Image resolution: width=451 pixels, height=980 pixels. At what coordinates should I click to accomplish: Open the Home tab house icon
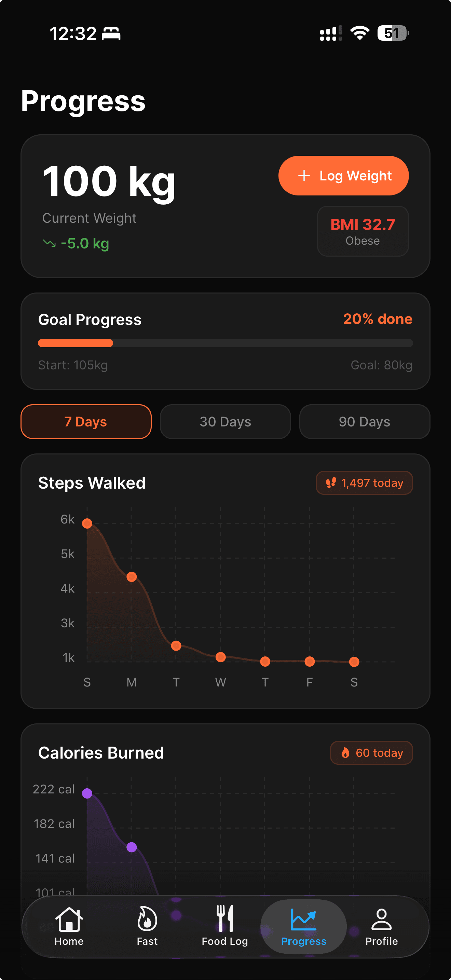point(69,919)
